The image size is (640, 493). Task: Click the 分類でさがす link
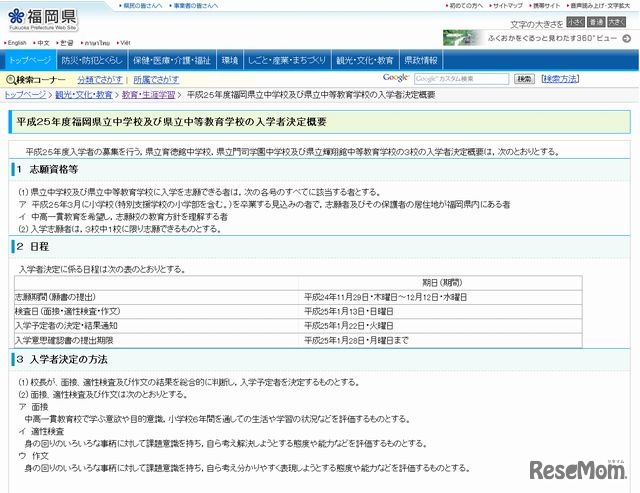pyautogui.click(x=100, y=79)
